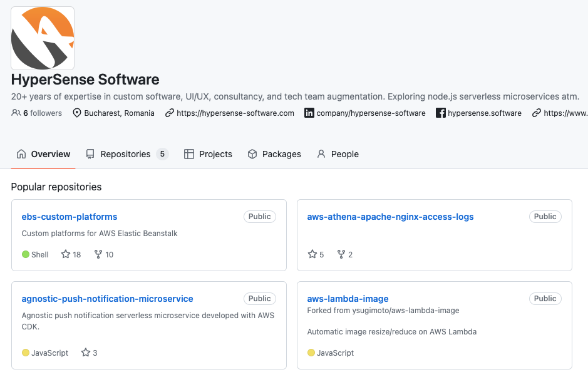Click the HyperSense Software organization avatar
The width and height of the screenshot is (588, 377).
[43, 38]
